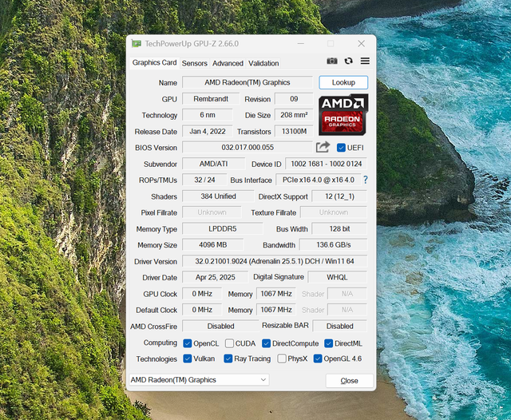This screenshot has width=511, height=420.
Task: Click the Name field AMD Radeon(TM) Graphics
Action: click(x=248, y=82)
